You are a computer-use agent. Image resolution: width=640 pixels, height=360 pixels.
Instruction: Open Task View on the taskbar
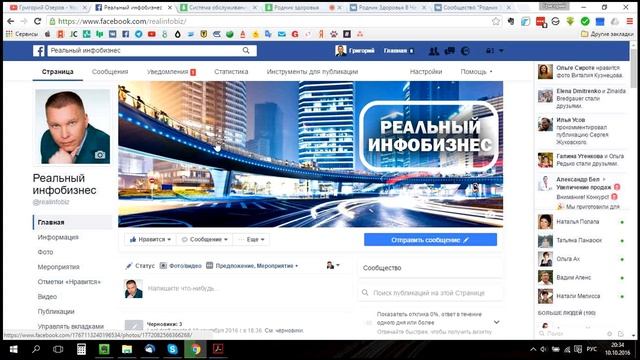point(58,349)
